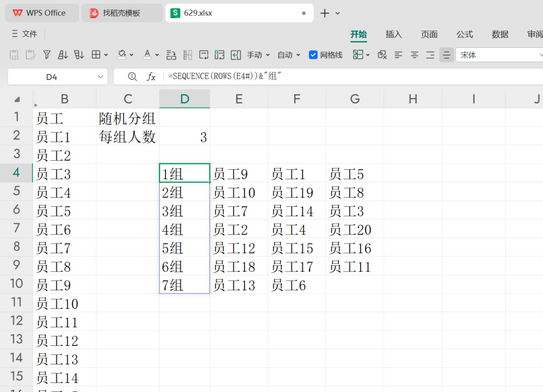Viewport: 543px width, 392px height.
Task: Open the 插入 ribbon tab
Action: [x=394, y=34]
